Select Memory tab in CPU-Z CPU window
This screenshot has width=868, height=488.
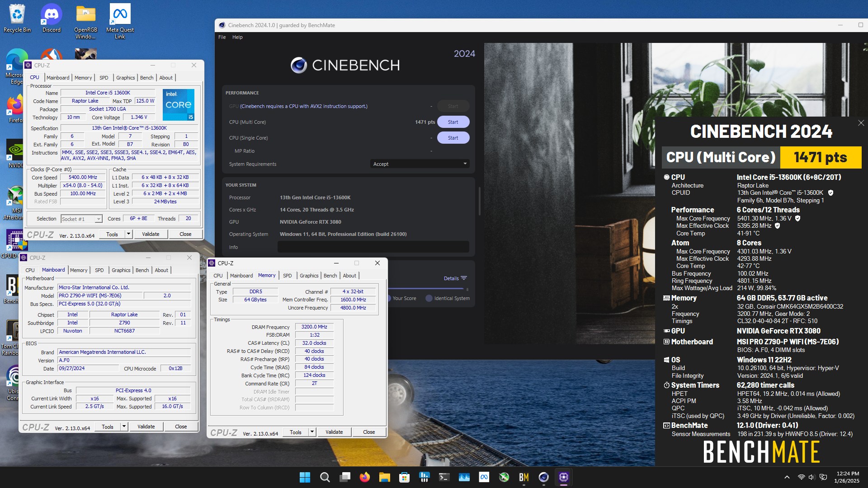click(83, 78)
